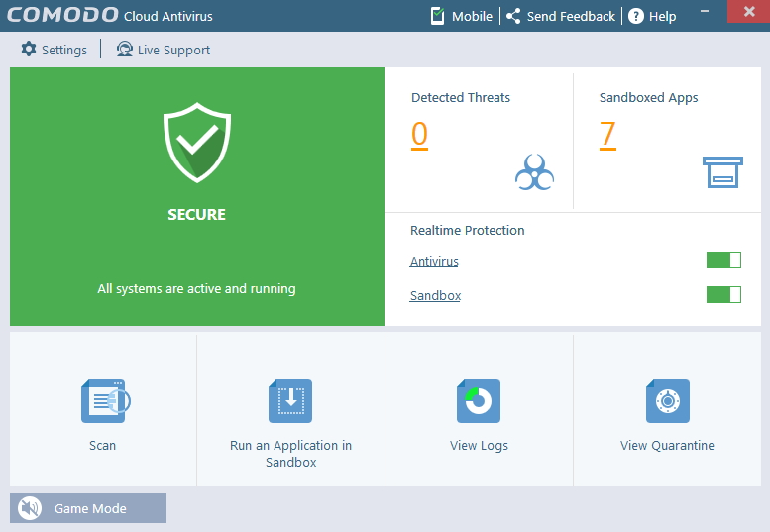Screen dimensions: 770x532
Task: Click the biohazard Detected Threats icon
Action: [534, 171]
